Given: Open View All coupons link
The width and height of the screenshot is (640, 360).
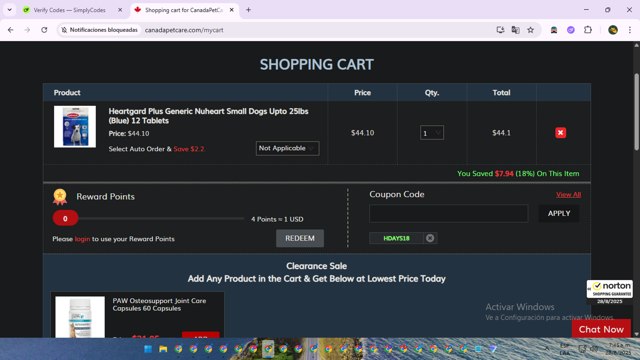Looking at the screenshot, I should [x=569, y=195].
